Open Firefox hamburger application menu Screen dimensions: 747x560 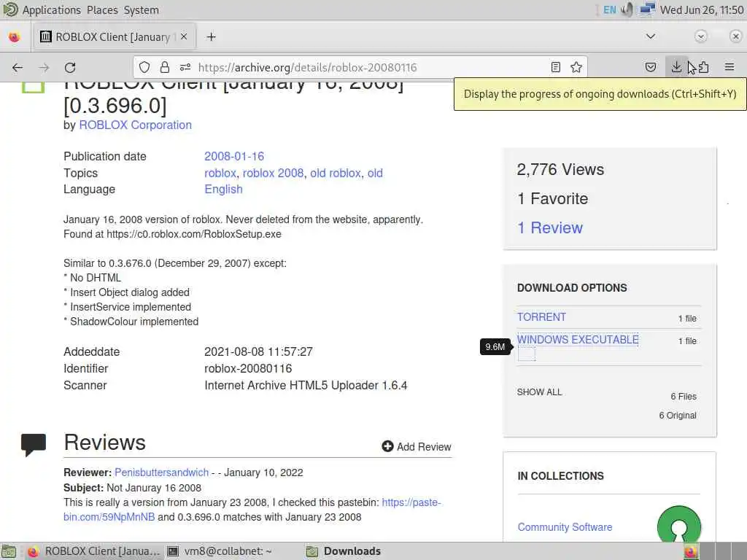point(729,67)
